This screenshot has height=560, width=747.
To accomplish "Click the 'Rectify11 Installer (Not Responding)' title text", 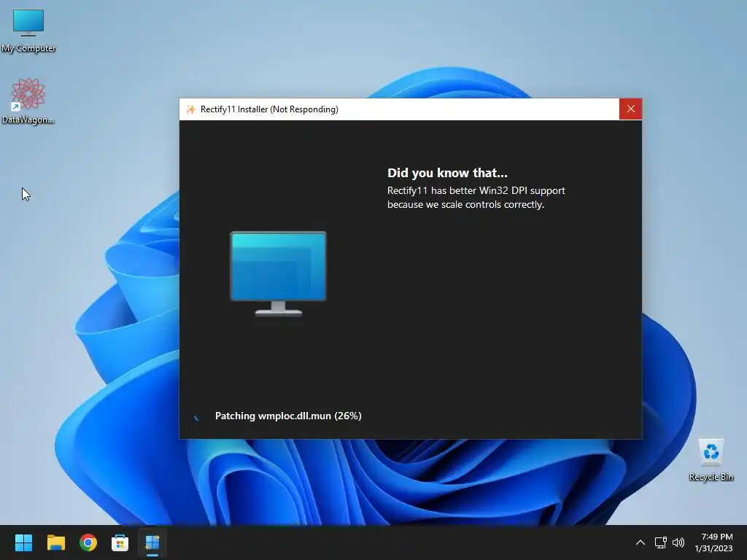I will (x=269, y=109).
